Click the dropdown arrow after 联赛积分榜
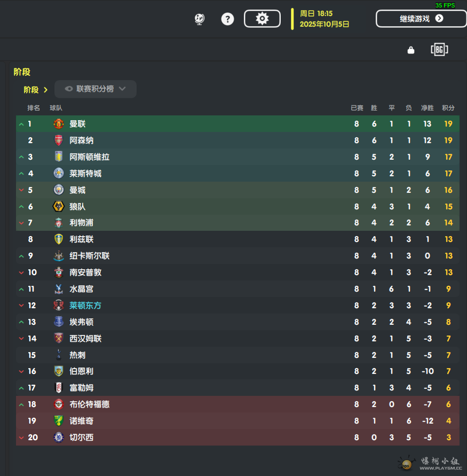467x476 pixels. 122,89
